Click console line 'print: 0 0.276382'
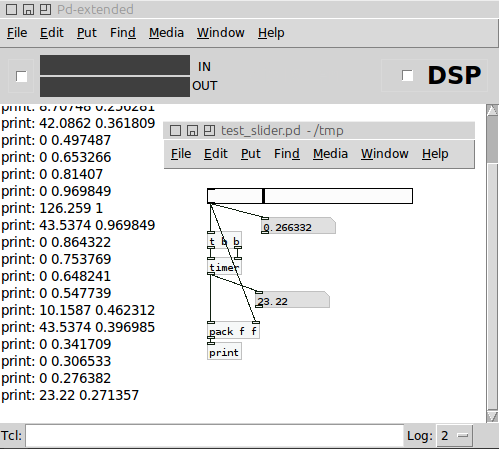499x449 pixels. [x=56, y=378]
